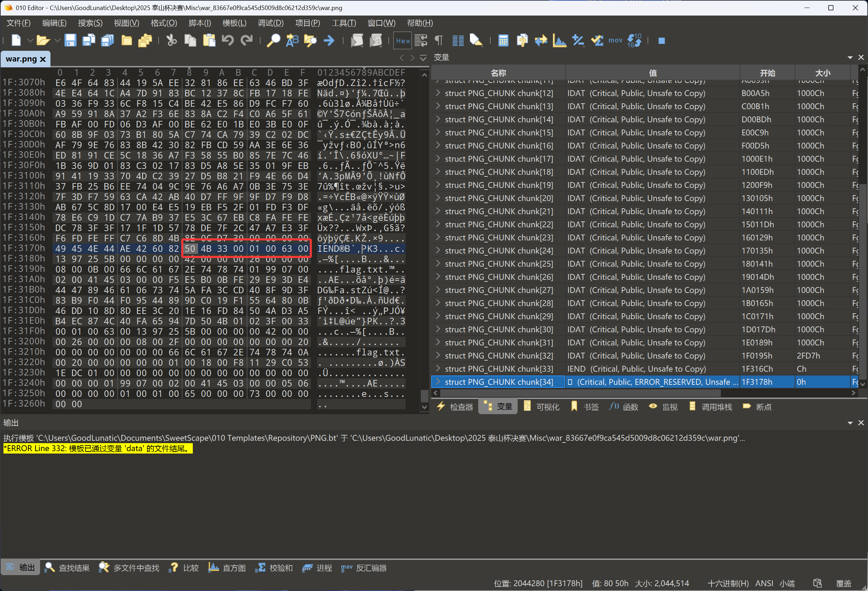Image resolution: width=868 pixels, height=591 pixels.
Task: Open file using the folder toolbar icon
Action: [x=43, y=40]
